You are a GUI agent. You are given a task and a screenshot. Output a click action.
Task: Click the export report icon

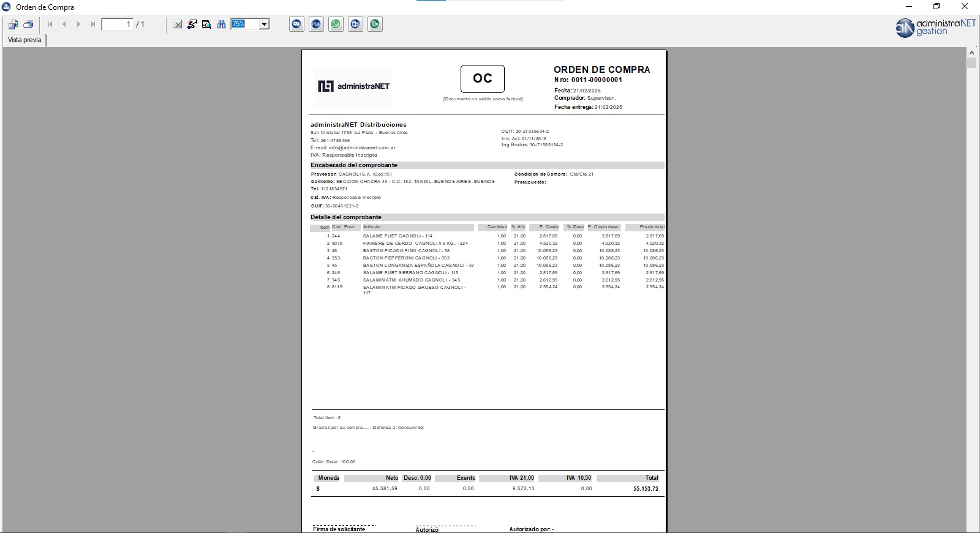(13, 24)
